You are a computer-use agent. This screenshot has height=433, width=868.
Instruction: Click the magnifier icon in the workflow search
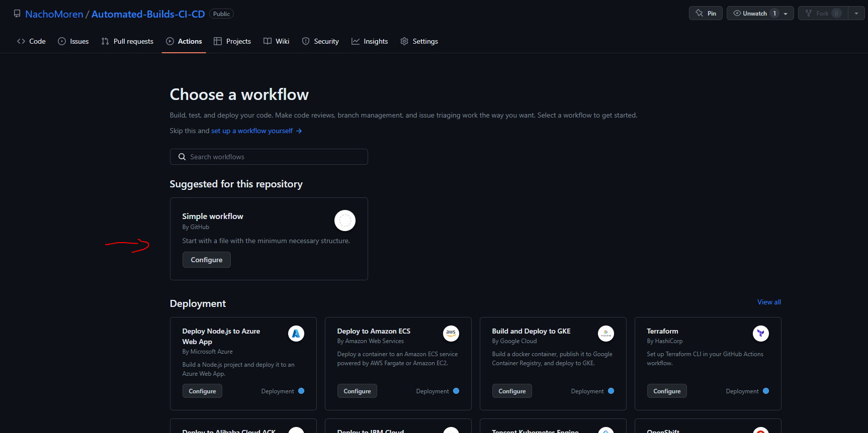point(182,157)
